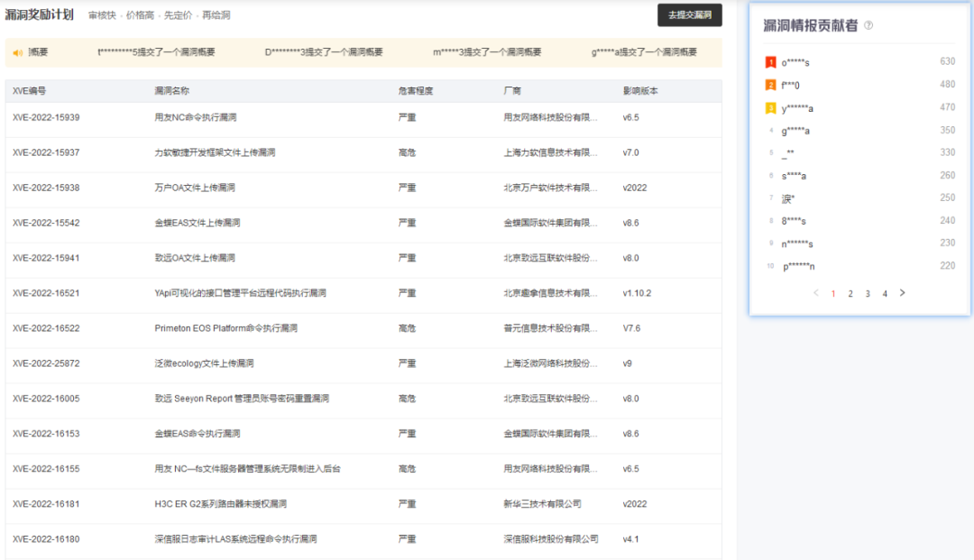This screenshot has width=974, height=560.
Task: Click the next page arrow in contributors pagination
Action: (903, 293)
